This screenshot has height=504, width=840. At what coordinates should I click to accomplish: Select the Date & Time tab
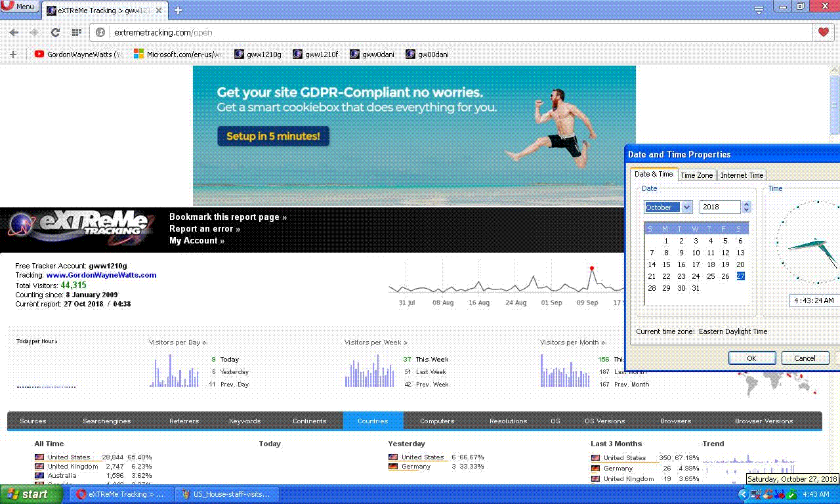(x=653, y=175)
